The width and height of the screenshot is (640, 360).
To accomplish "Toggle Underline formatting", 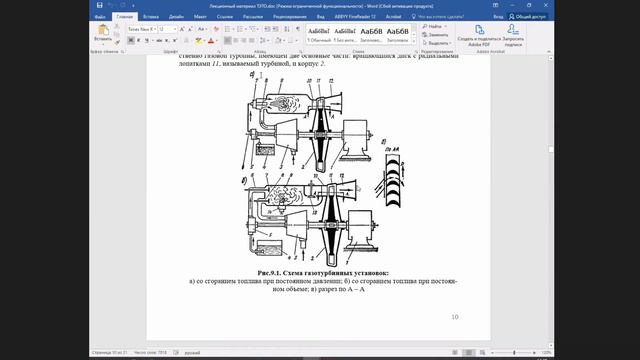I will point(146,40).
